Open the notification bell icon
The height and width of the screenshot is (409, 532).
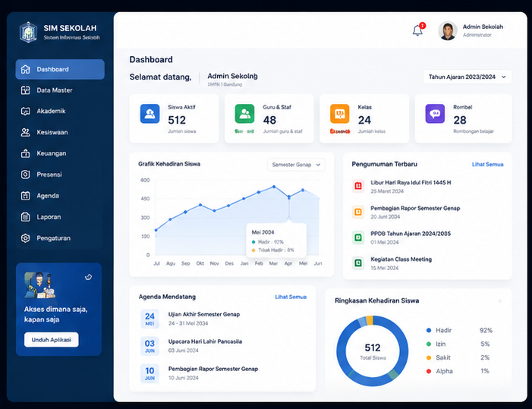point(417,30)
